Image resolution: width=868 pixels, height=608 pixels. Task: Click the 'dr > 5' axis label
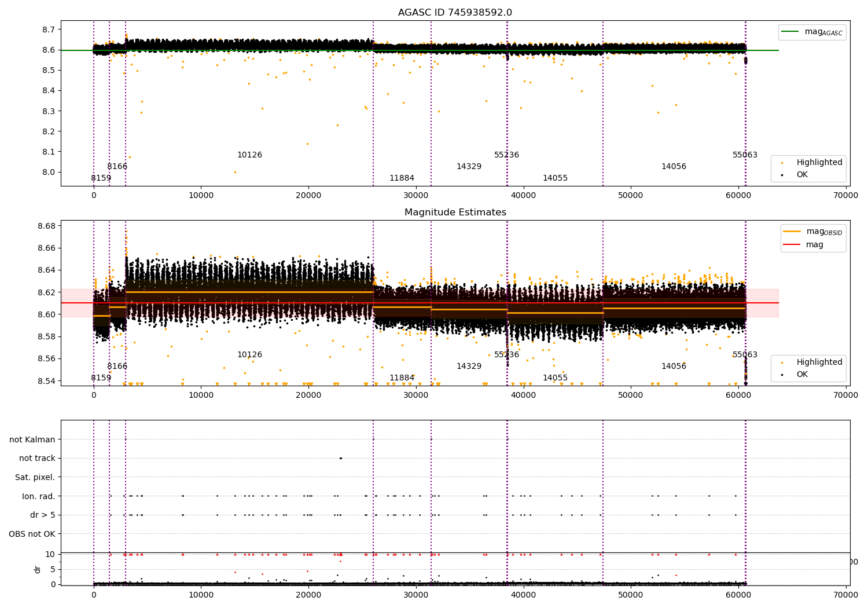click(43, 515)
